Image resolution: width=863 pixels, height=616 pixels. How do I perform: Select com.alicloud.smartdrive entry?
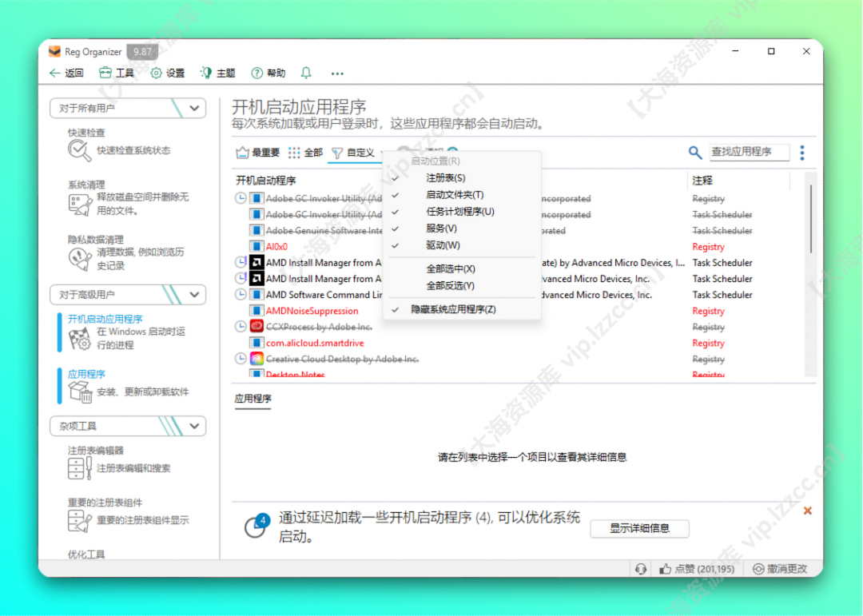315,343
